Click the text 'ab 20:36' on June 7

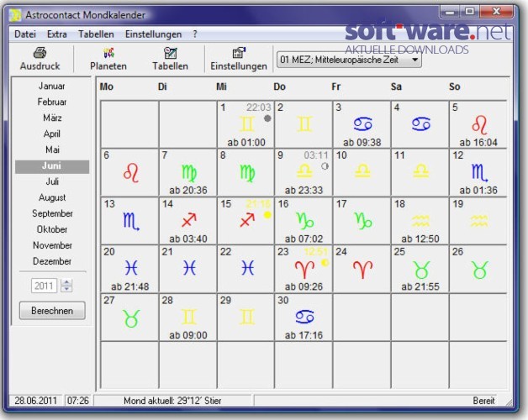point(188,191)
